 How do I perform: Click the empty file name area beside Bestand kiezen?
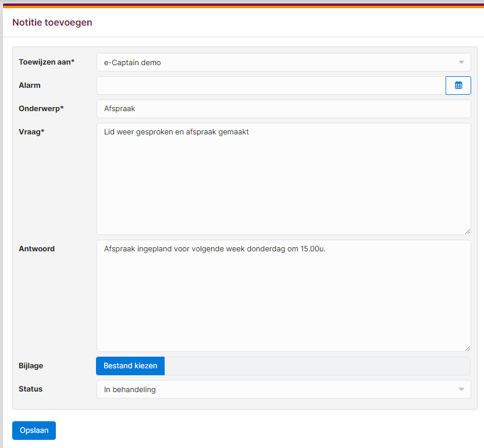[x=317, y=366]
